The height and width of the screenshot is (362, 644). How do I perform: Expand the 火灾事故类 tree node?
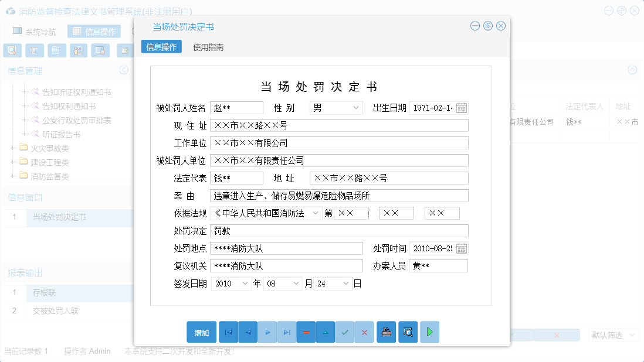[x=12, y=149]
